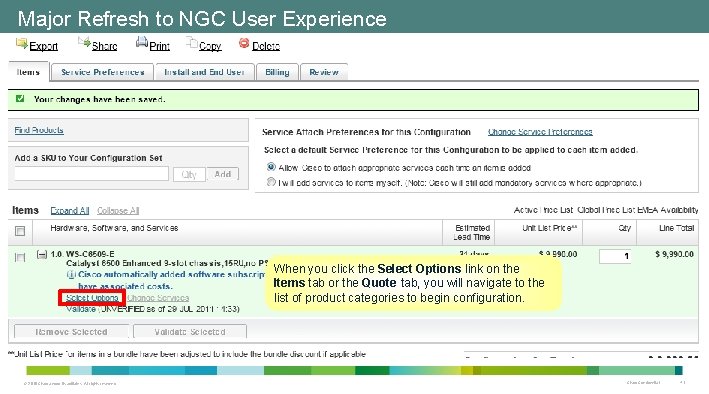Click the Hardware, Software, and Services header
Viewport: 709px width, 394px height.
(x=114, y=228)
